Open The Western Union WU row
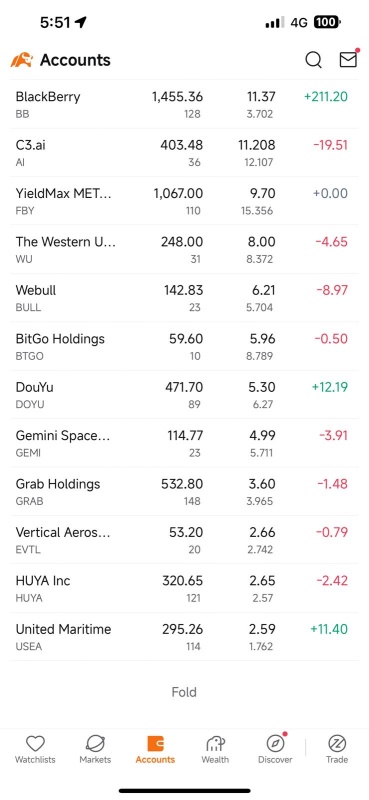 pos(184,249)
